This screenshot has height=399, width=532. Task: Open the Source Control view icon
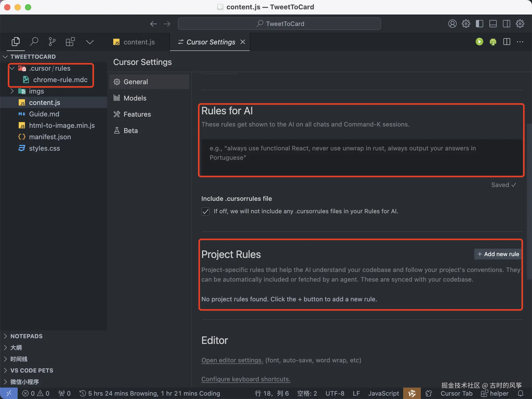(52, 42)
